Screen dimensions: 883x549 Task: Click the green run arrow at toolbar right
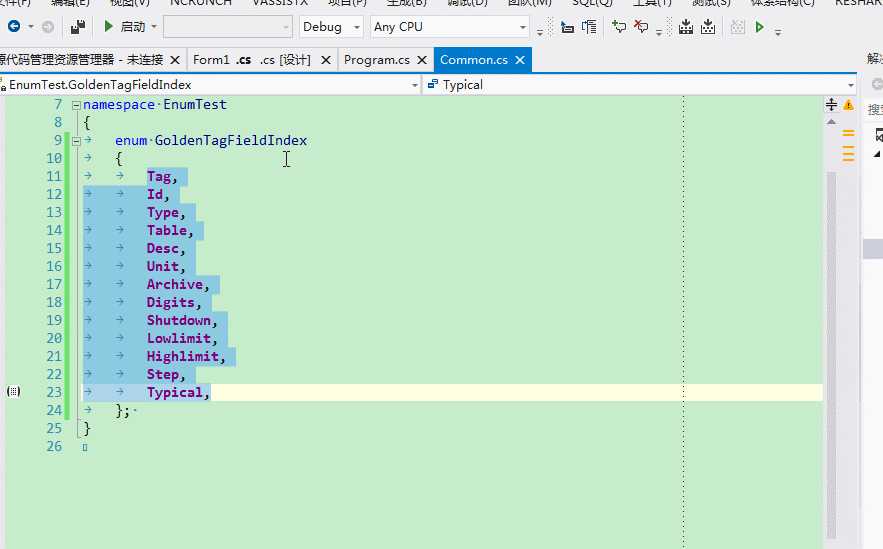(759, 26)
